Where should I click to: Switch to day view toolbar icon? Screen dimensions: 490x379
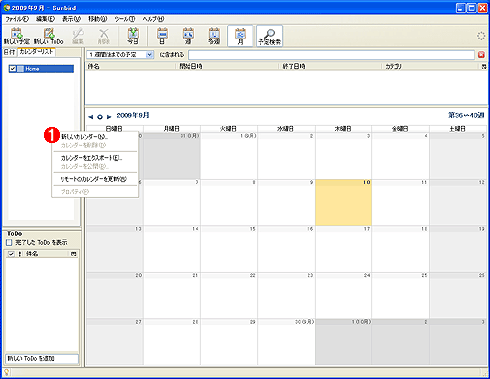tap(162, 36)
